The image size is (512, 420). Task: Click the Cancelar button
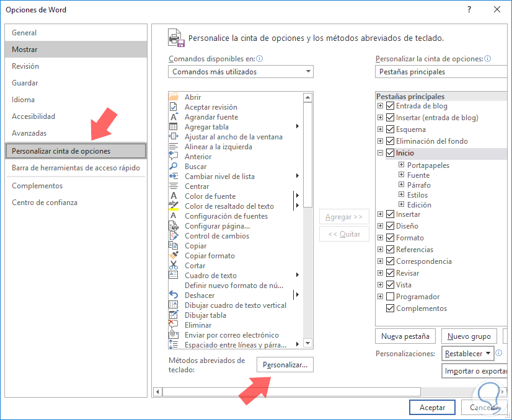tap(485, 407)
